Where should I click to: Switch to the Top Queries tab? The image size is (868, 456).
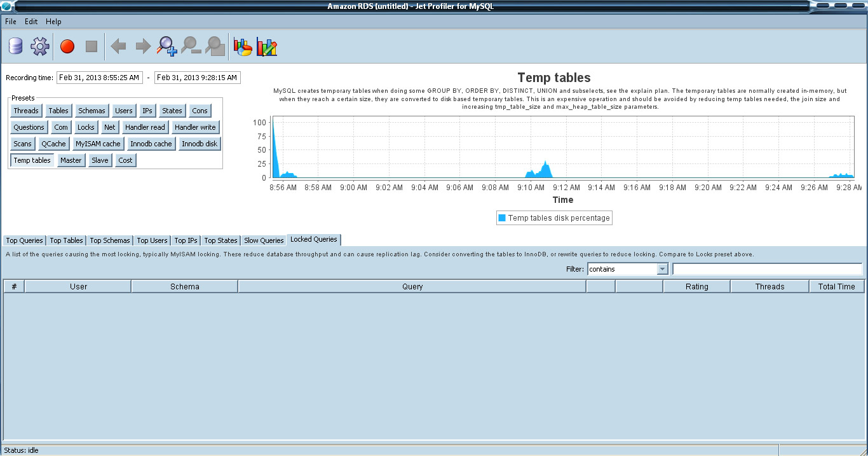coord(25,240)
